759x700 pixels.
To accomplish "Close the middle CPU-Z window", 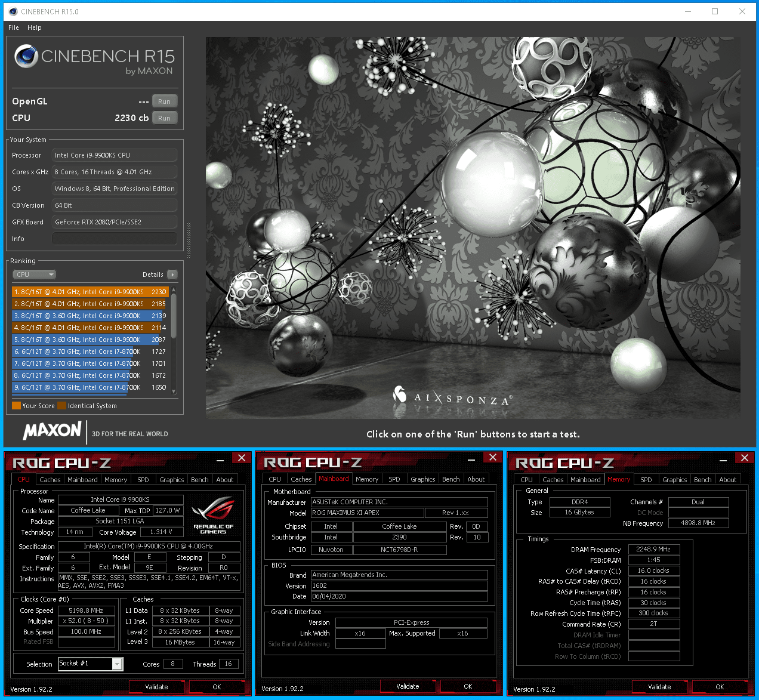I will coord(492,457).
